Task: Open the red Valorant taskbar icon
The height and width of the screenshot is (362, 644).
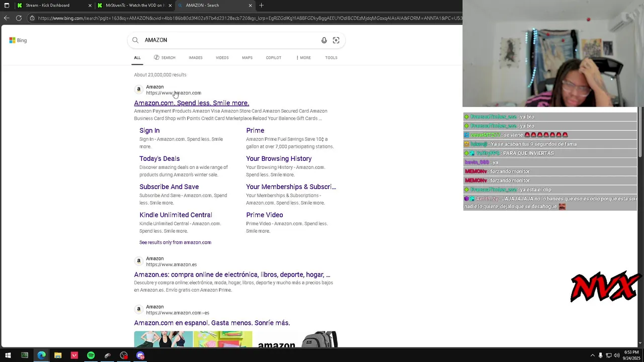Action: pyautogui.click(x=74, y=355)
